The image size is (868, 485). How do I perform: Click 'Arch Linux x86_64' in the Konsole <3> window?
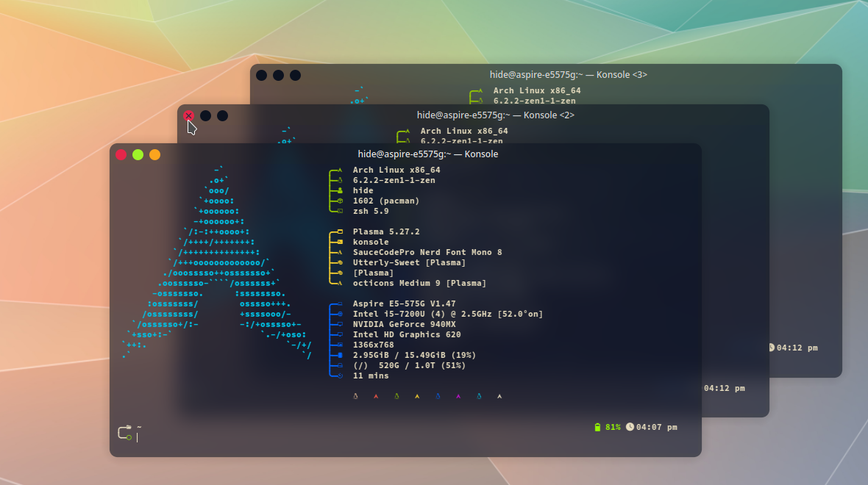pyautogui.click(x=537, y=90)
